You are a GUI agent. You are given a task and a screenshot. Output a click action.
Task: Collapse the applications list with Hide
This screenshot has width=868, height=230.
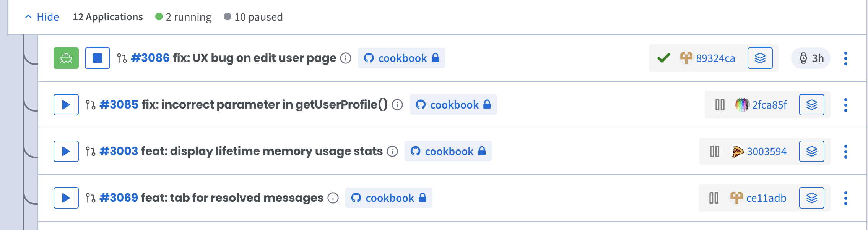42,17
